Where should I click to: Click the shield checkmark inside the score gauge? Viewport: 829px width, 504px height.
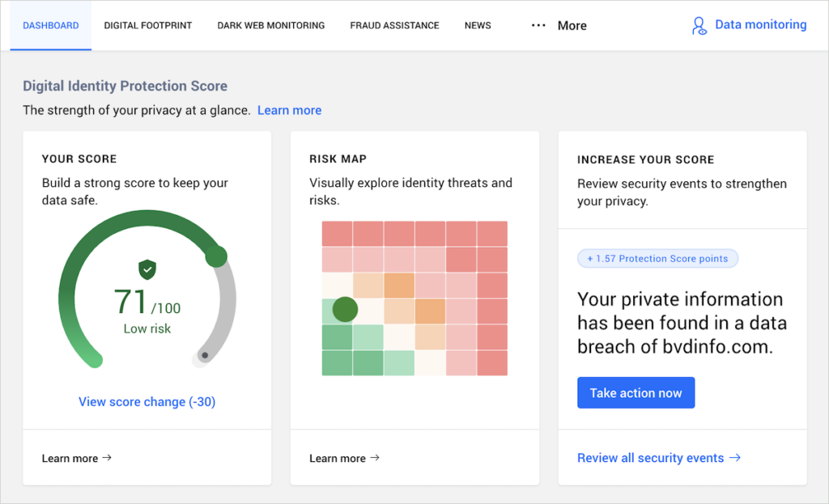[x=147, y=270]
